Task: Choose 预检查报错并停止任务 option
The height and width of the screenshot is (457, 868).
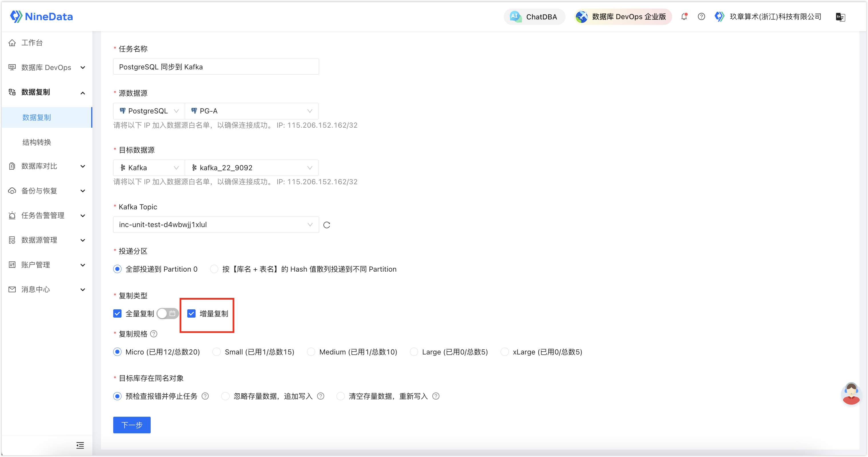Action: coord(117,396)
